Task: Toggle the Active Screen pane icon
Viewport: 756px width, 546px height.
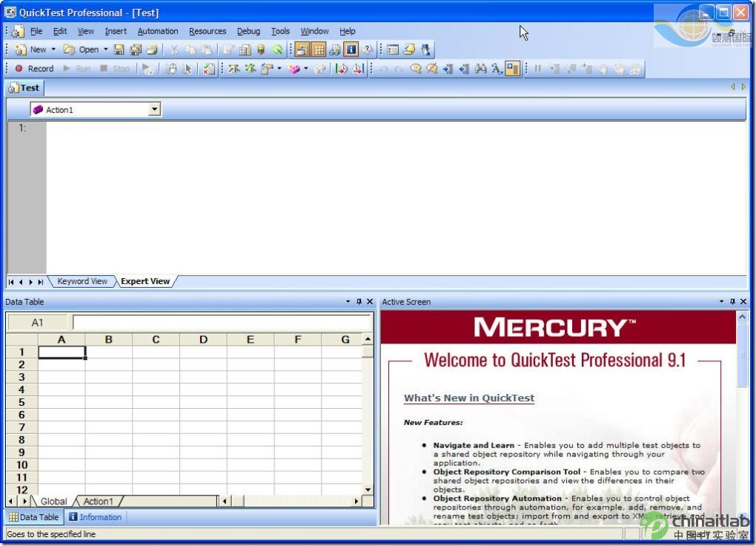Action: click(302, 49)
